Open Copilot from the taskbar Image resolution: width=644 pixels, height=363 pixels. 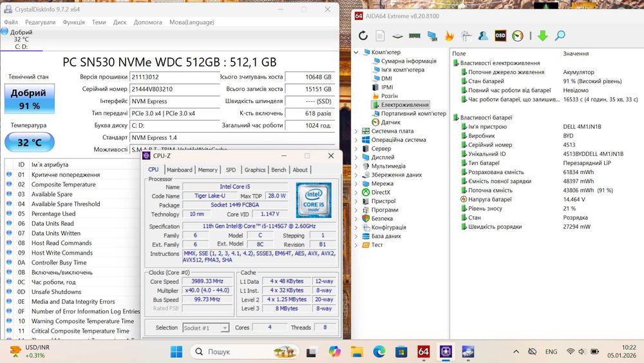[335, 351]
